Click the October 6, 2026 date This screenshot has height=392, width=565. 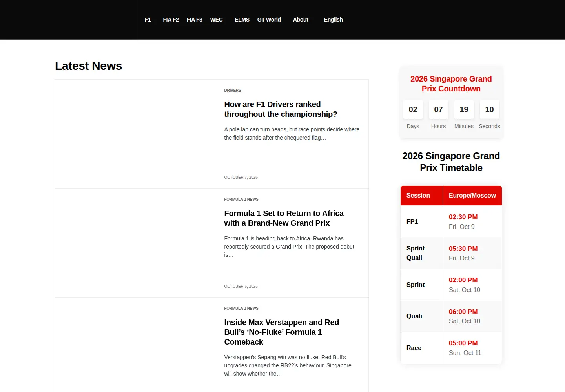tap(241, 286)
